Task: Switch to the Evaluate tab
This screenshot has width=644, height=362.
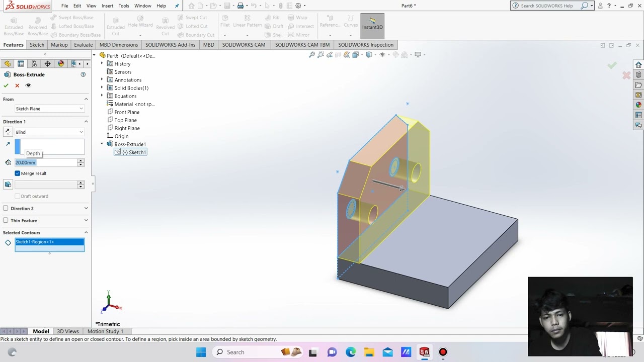Action: 83,45
